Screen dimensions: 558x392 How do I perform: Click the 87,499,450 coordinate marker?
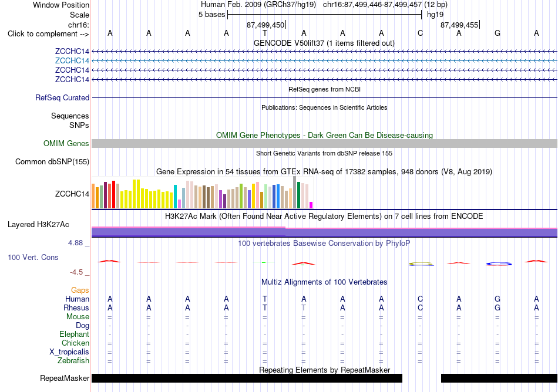pos(265,25)
